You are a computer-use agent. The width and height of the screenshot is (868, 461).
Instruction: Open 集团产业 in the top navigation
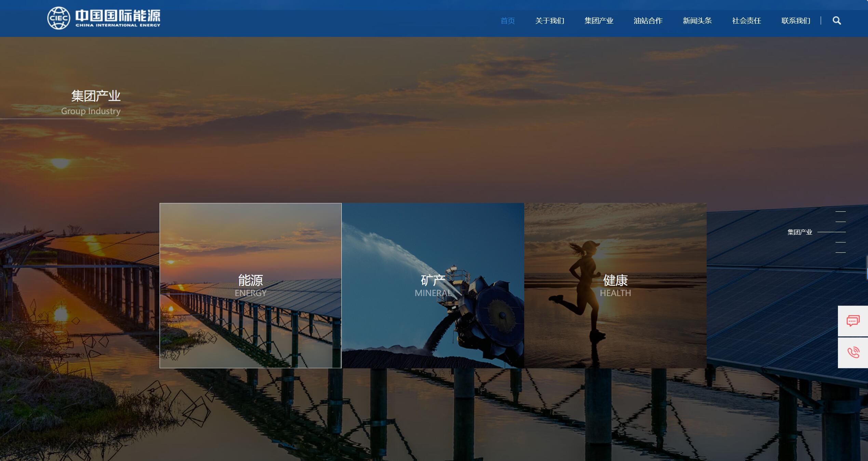[599, 21]
